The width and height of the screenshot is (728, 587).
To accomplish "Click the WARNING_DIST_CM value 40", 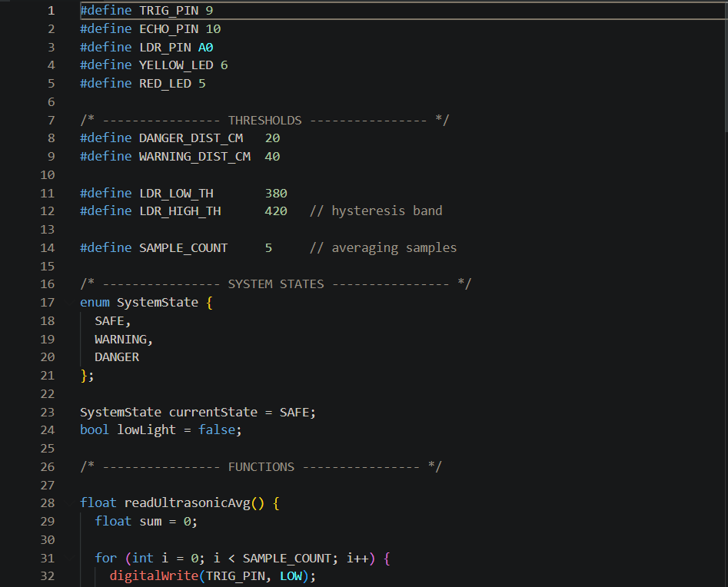I will click(272, 157).
